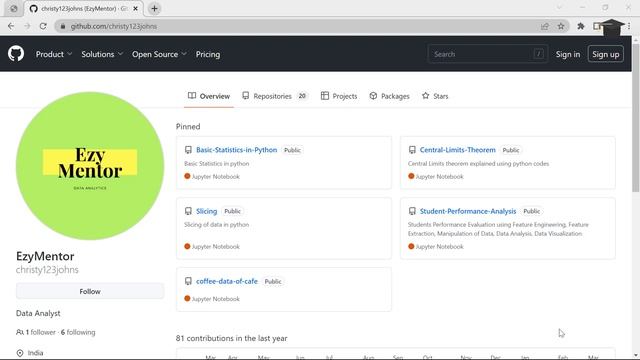The height and width of the screenshot is (360, 640).
Task: Open Chrome three-dot menu
Action: (x=629, y=26)
